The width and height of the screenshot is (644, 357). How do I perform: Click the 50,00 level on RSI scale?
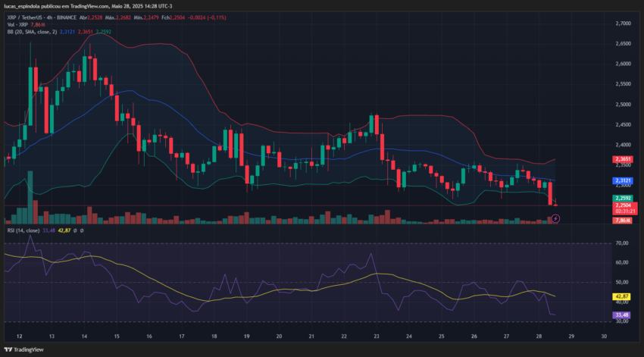pyautogui.click(x=622, y=282)
